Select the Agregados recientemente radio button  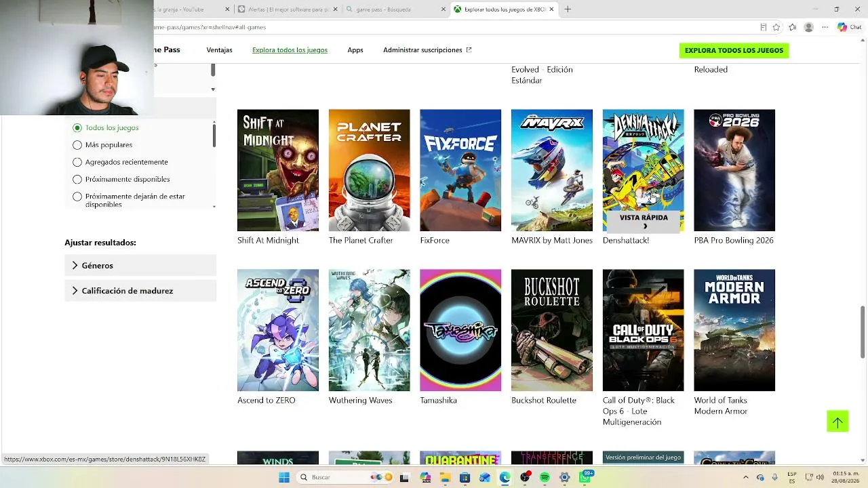click(77, 162)
